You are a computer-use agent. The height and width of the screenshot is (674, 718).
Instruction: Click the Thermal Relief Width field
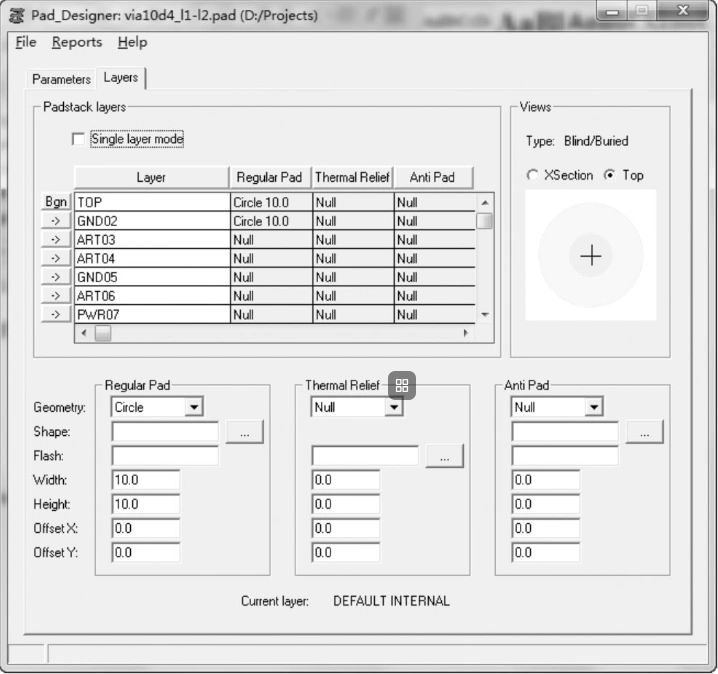pos(346,480)
